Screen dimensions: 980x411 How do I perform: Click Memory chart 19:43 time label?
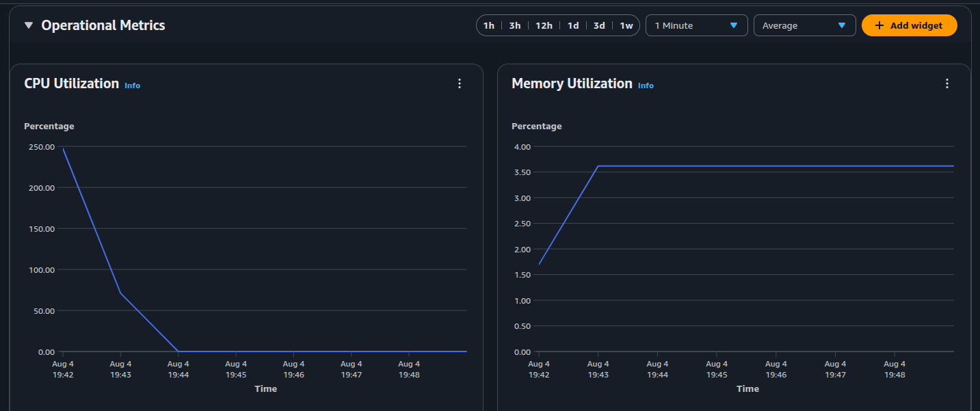click(x=598, y=369)
